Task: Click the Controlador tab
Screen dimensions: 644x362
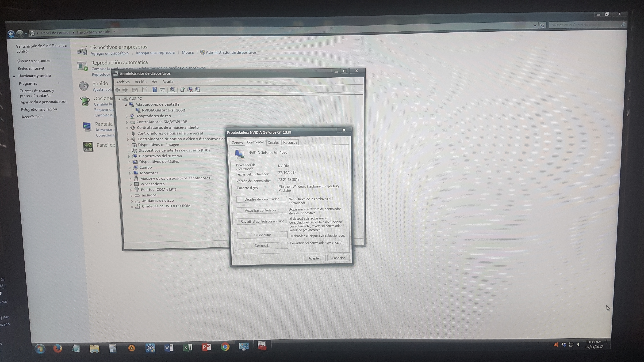Action: [256, 142]
